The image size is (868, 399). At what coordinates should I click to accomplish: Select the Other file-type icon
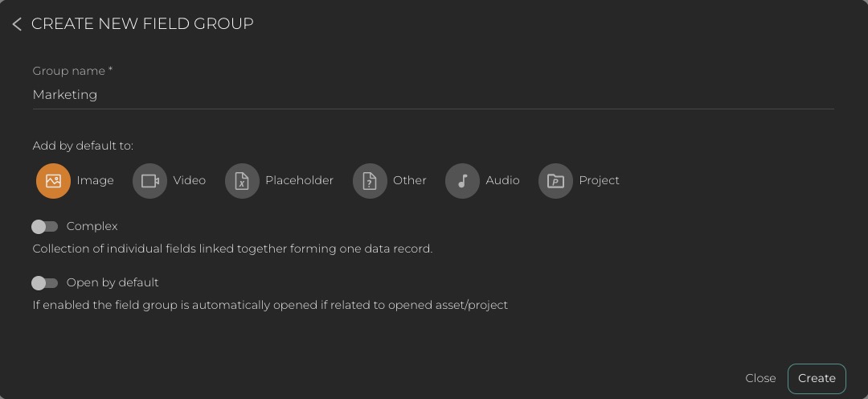coord(370,181)
